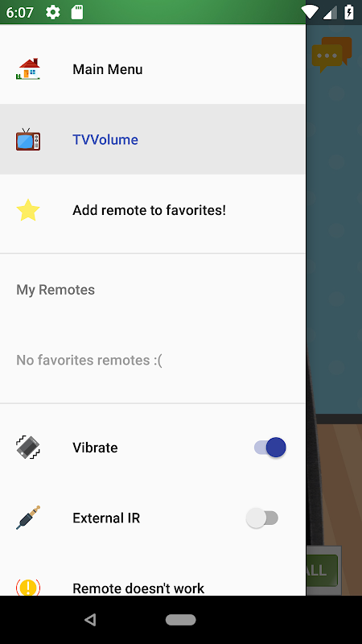Tap the retro TV icon beside TVVolume
This screenshot has width=362, height=644.
click(28, 139)
